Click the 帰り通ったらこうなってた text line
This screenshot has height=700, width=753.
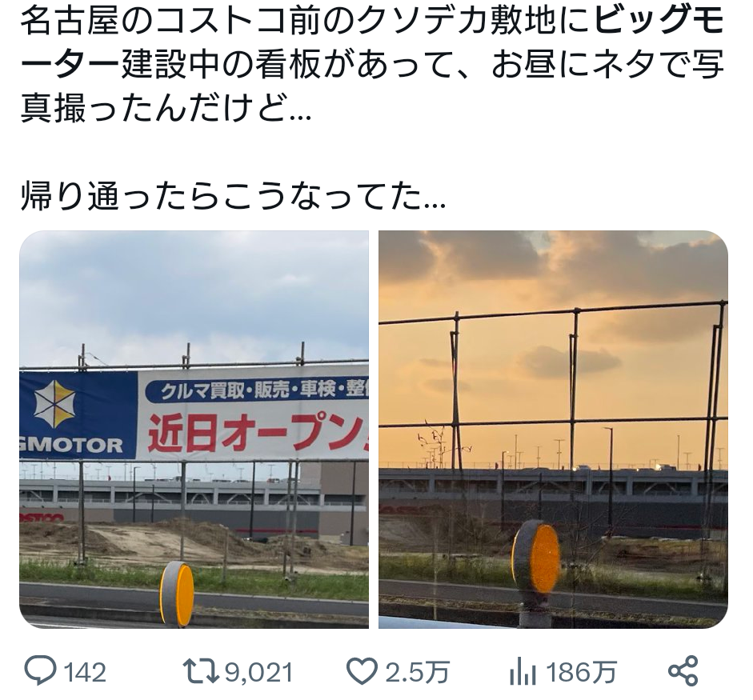233,195
